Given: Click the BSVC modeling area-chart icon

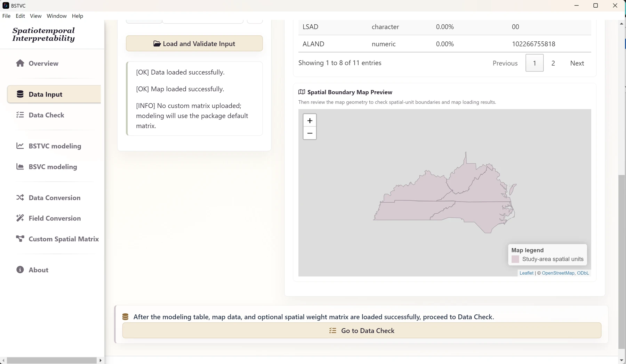Looking at the screenshot, I should coord(20,167).
